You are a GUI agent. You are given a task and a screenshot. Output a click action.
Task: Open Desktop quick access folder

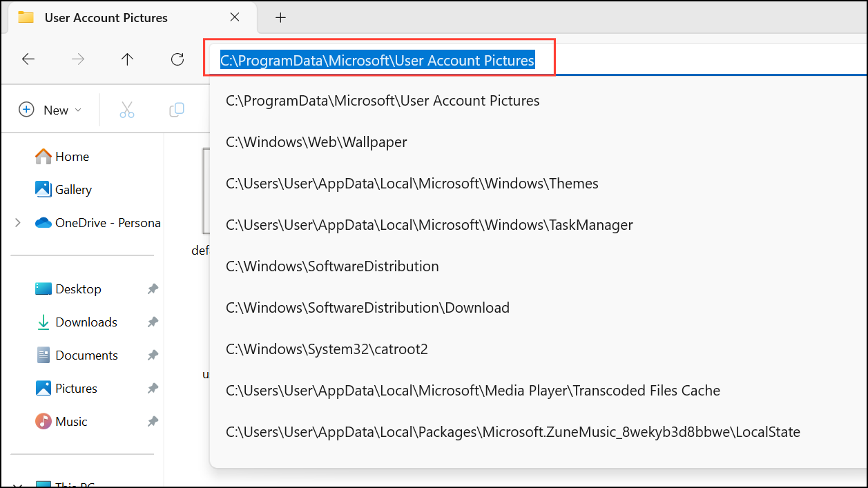68,289
